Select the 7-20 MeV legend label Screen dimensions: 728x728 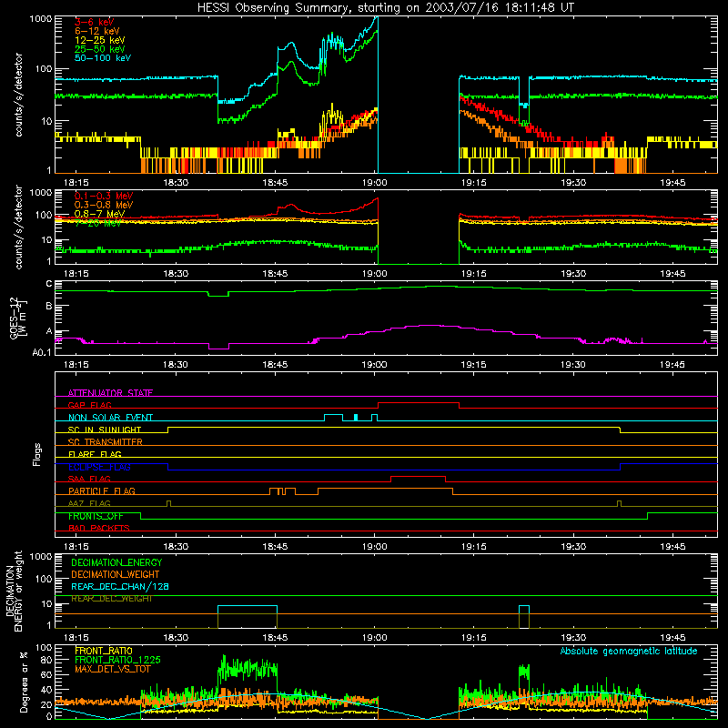tap(98, 223)
